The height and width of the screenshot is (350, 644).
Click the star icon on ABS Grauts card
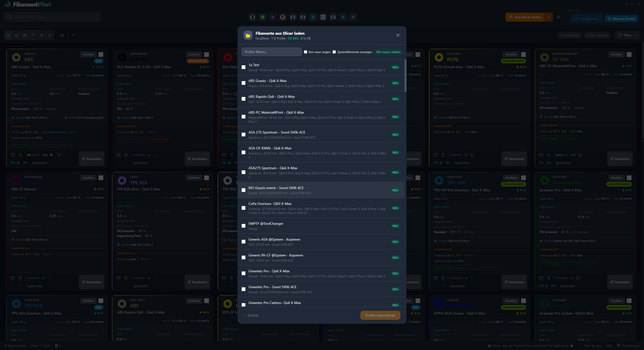pos(51,155)
